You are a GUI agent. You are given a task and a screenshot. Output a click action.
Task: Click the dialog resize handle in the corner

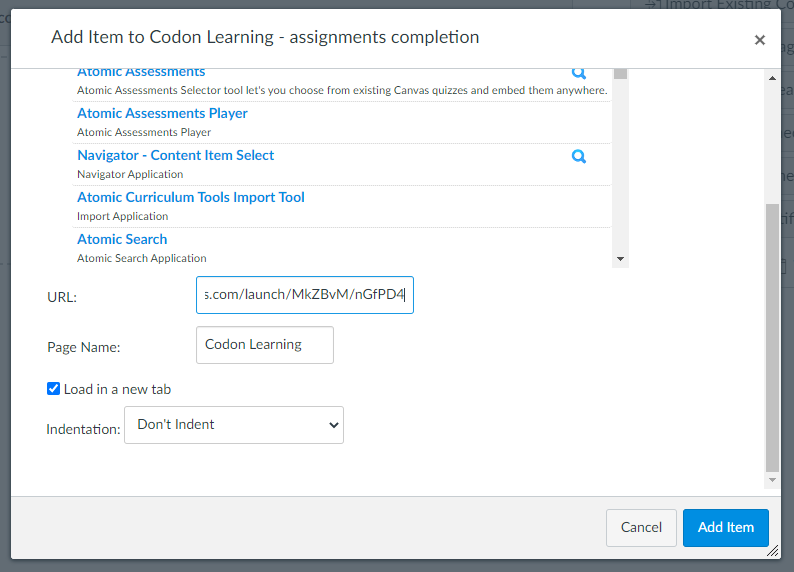pos(773,551)
